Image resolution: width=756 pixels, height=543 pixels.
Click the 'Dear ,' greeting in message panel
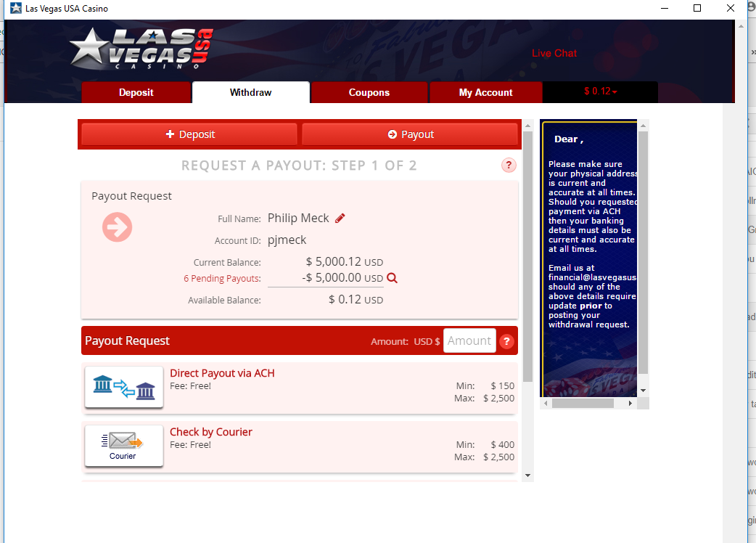point(569,139)
